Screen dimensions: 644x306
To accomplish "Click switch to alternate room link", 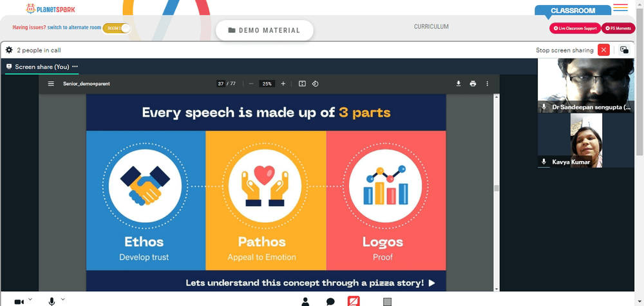I will click(x=74, y=28).
